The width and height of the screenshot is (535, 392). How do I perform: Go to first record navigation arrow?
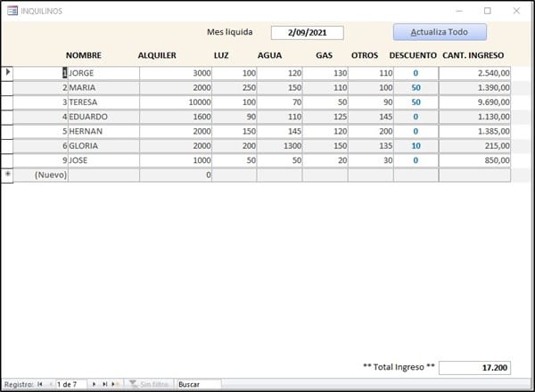point(39,384)
